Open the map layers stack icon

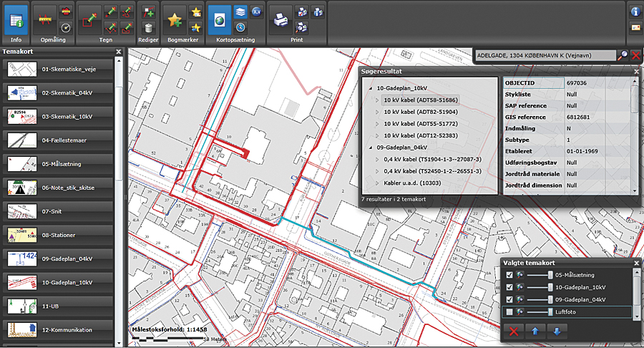pos(240,12)
